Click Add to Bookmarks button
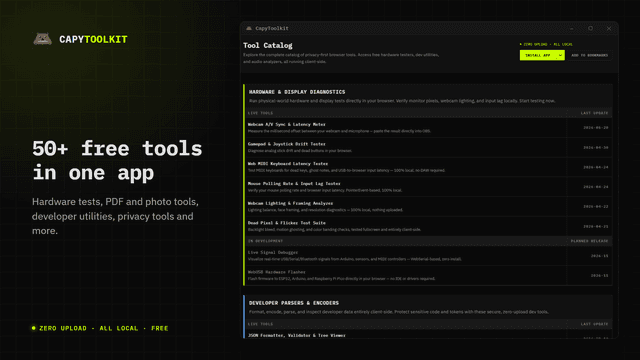Image resolution: width=640 pixels, height=360 pixels. pos(589,55)
